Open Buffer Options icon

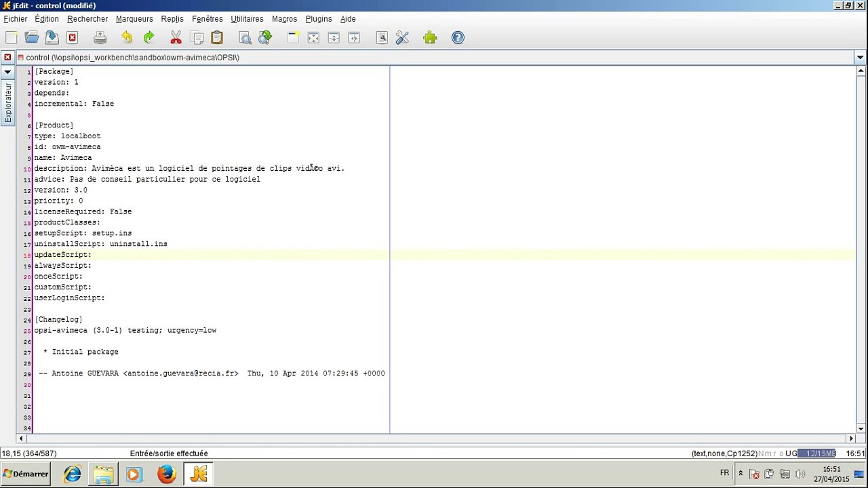tap(382, 38)
